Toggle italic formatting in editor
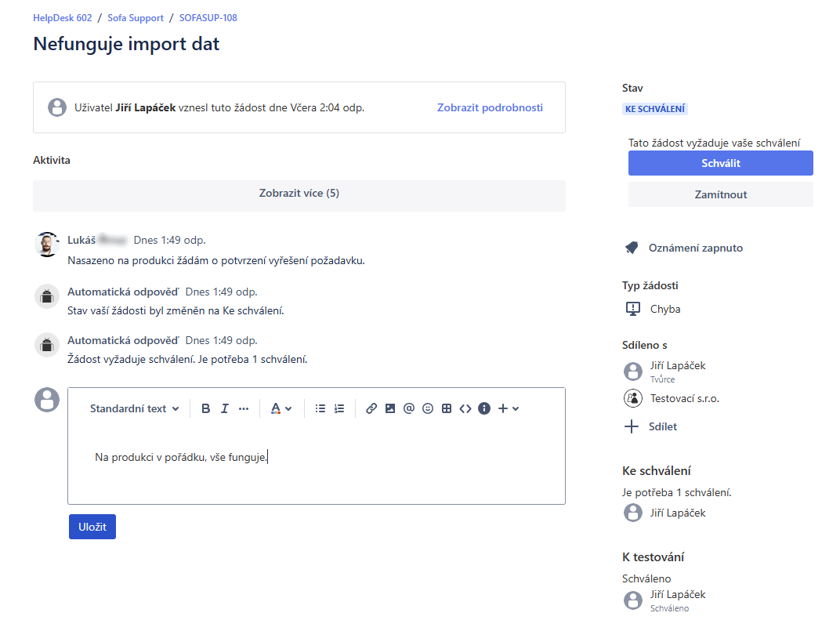Viewport: 840px width, 620px height. pyautogui.click(x=225, y=408)
